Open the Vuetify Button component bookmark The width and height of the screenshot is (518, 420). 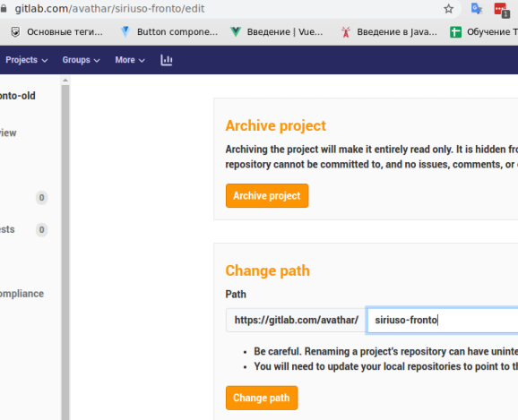(168, 31)
